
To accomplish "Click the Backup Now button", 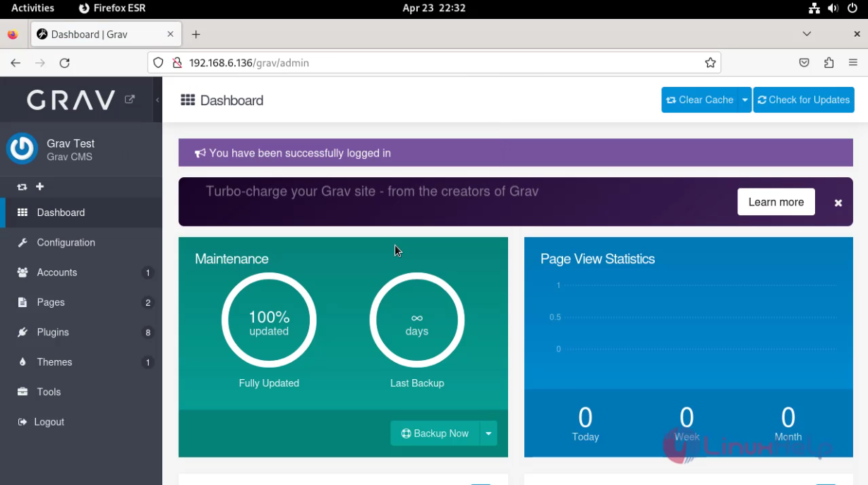I will tap(435, 433).
